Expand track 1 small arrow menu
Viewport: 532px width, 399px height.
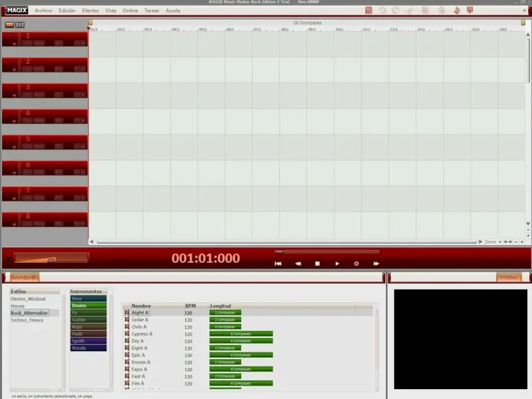[x=14, y=44]
